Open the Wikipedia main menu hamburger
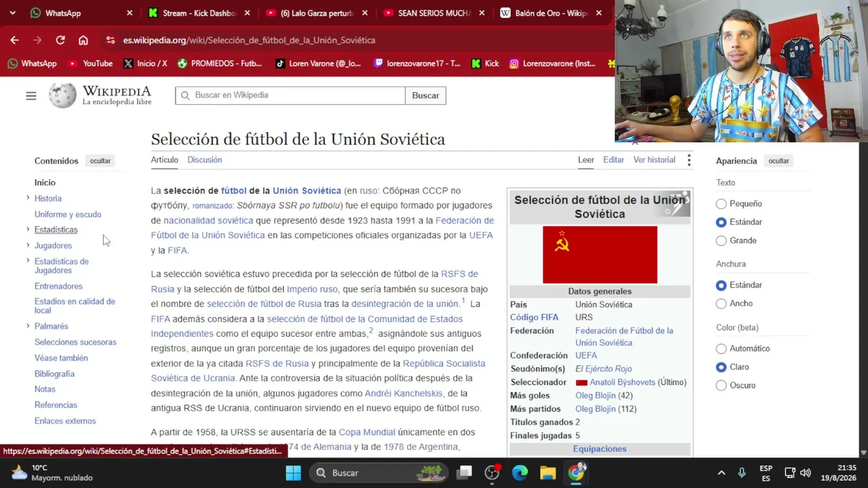This screenshot has width=868, height=488. coord(31,96)
